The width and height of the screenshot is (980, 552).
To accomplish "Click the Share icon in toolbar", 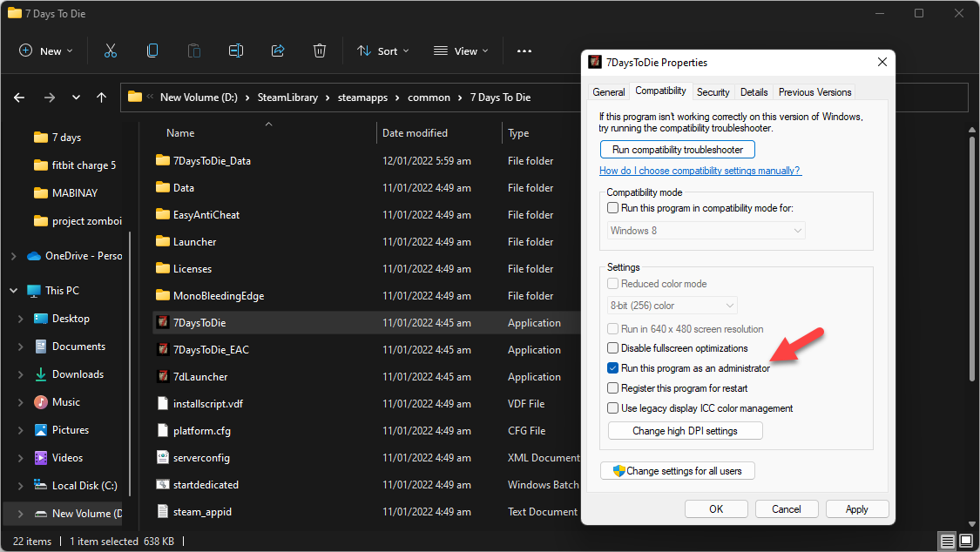I will pos(278,51).
